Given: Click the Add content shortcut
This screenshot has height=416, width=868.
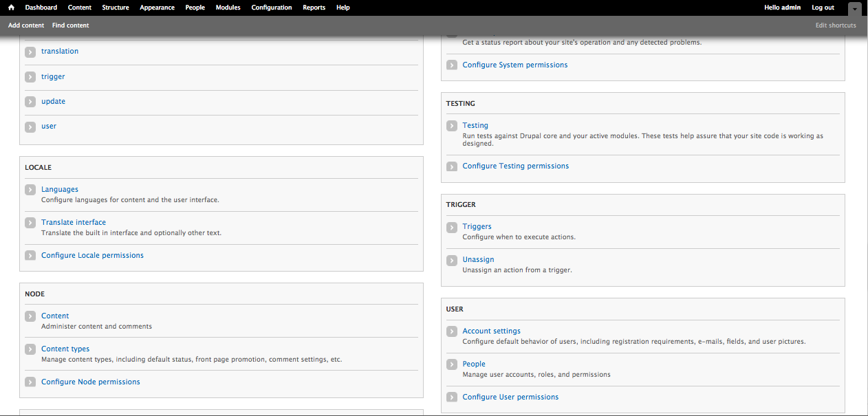Looking at the screenshot, I should pos(25,25).
